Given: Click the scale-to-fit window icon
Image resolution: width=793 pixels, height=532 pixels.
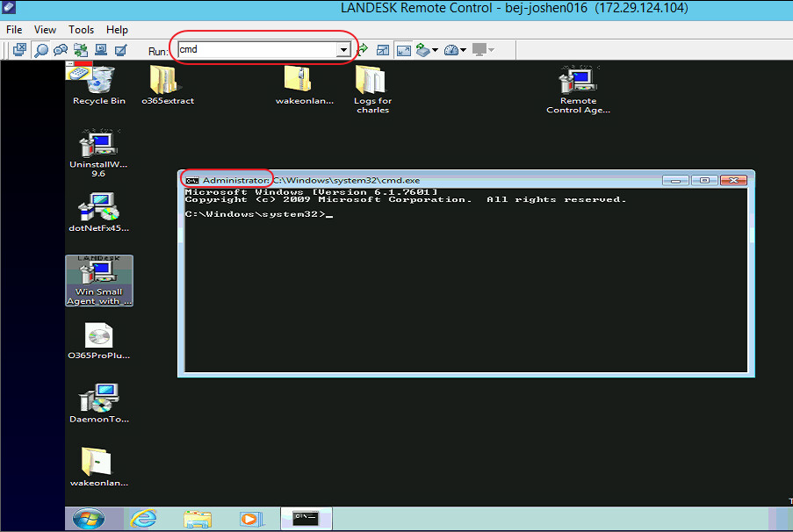Looking at the screenshot, I should (x=382, y=50).
